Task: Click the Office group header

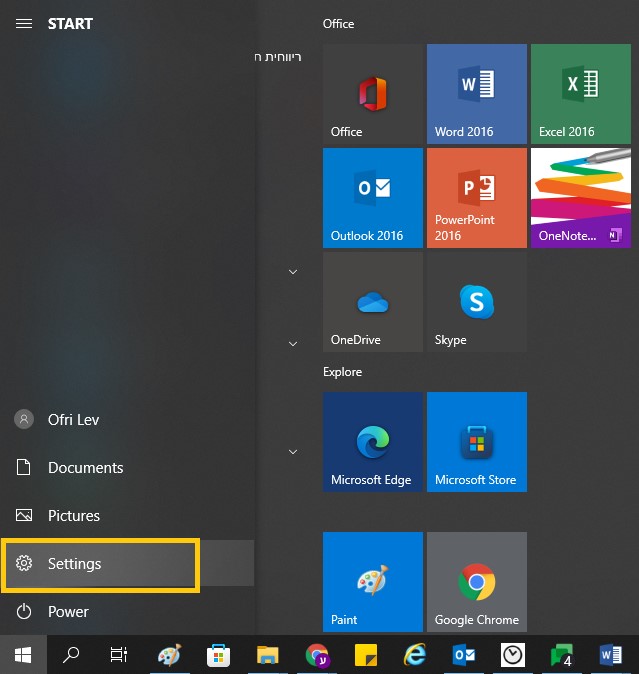Action: [x=339, y=24]
